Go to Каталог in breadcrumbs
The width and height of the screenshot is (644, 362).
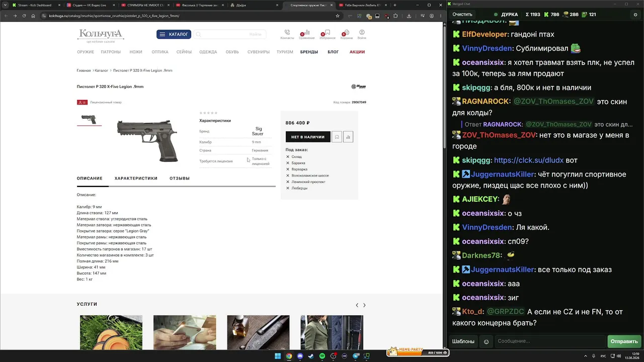pos(102,70)
